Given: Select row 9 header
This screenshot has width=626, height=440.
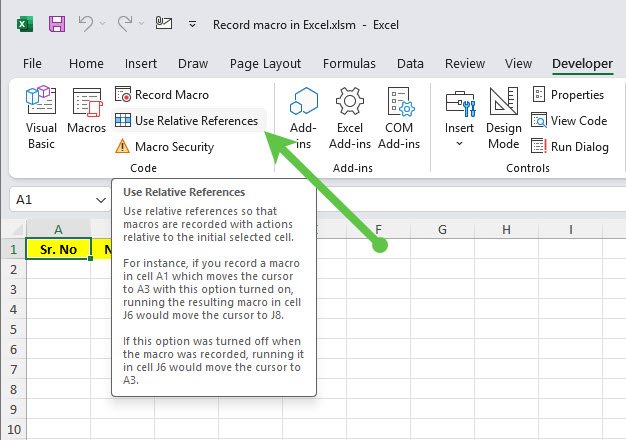Looking at the screenshot, I should [x=14, y=409].
